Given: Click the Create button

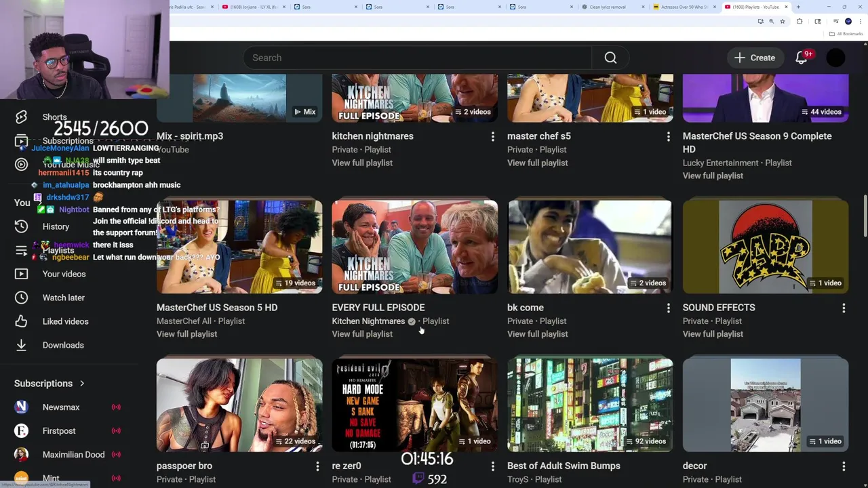Looking at the screenshot, I should click(x=755, y=58).
